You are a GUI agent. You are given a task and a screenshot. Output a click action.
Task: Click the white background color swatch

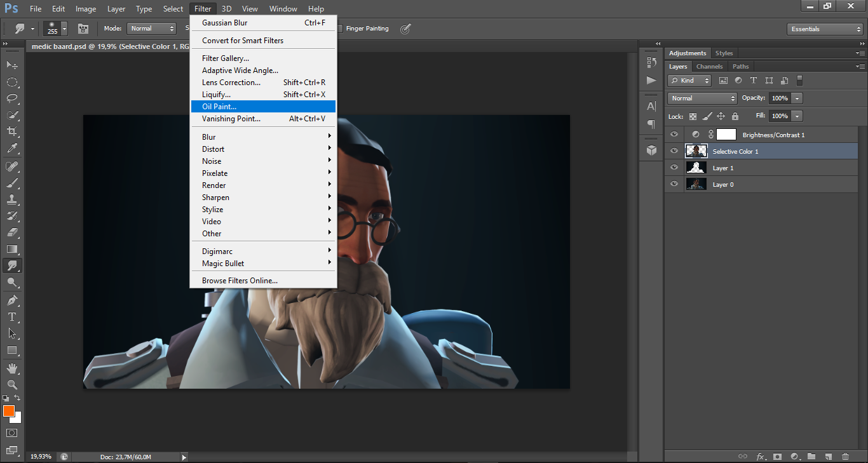pos(18,419)
